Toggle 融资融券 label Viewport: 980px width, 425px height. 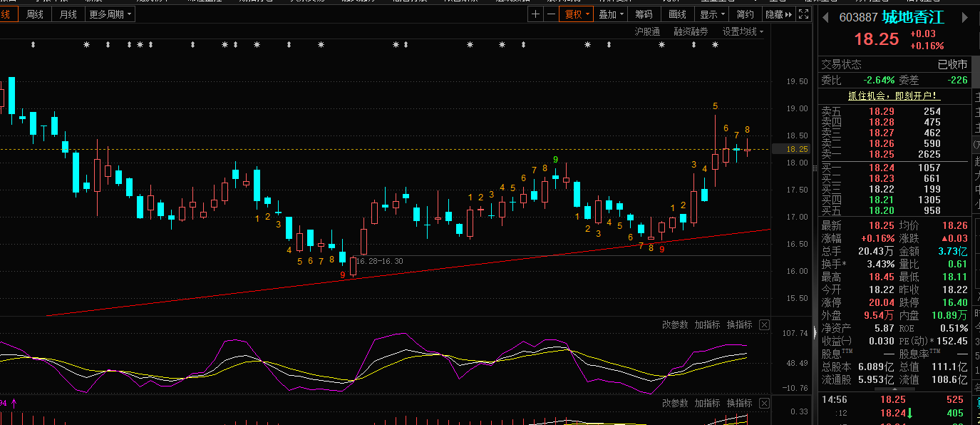coord(691,31)
